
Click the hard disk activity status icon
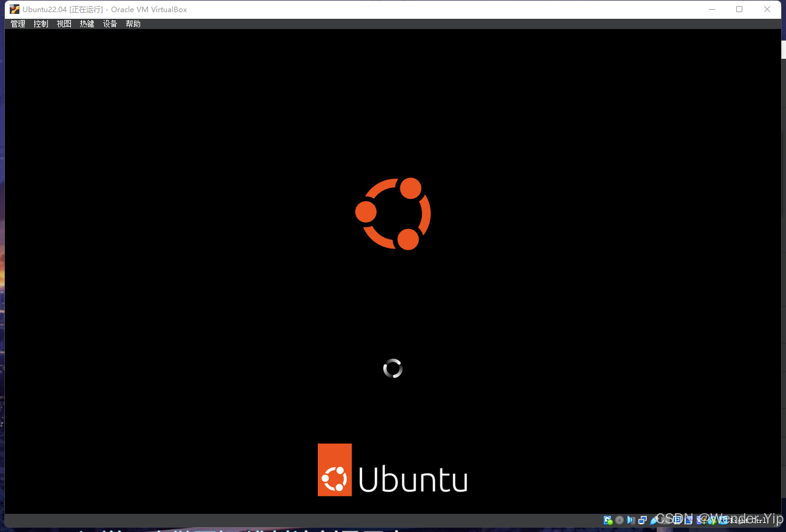click(x=608, y=520)
